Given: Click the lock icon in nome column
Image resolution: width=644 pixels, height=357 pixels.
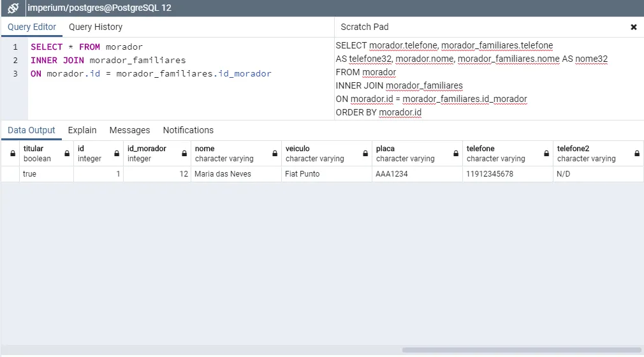Looking at the screenshot, I should pos(275,154).
